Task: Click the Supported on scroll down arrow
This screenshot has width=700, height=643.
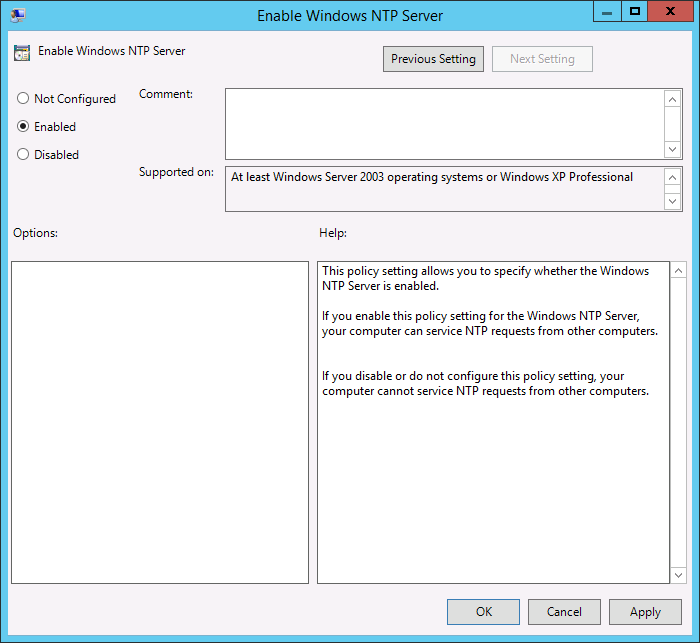Action: coord(673,201)
